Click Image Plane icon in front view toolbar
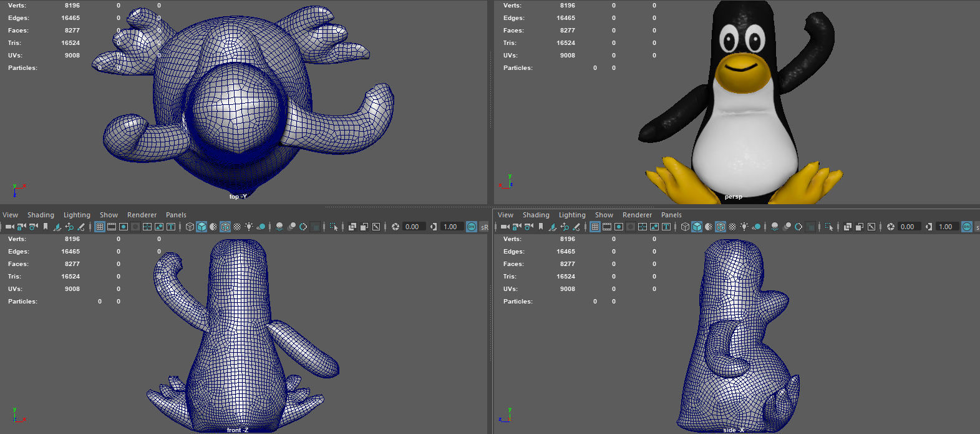The width and height of the screenshot is (980, 434). pyautogui.click(x=57, y=227)
